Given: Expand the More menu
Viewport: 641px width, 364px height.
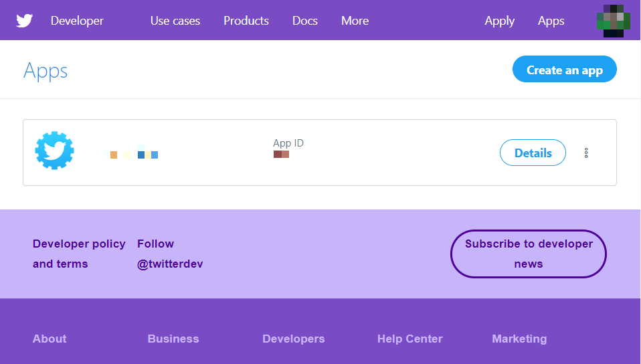Looking at the screenshot, I should (355, 21).
